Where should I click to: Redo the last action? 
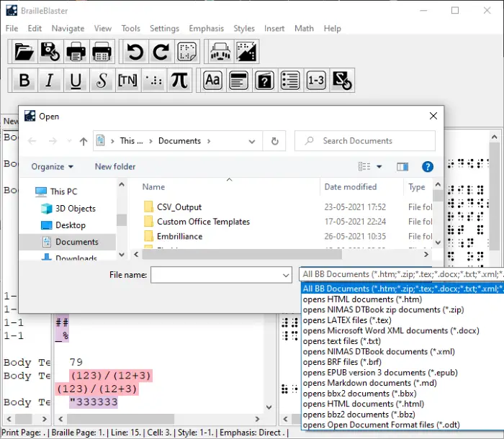(x=161, y=52)
